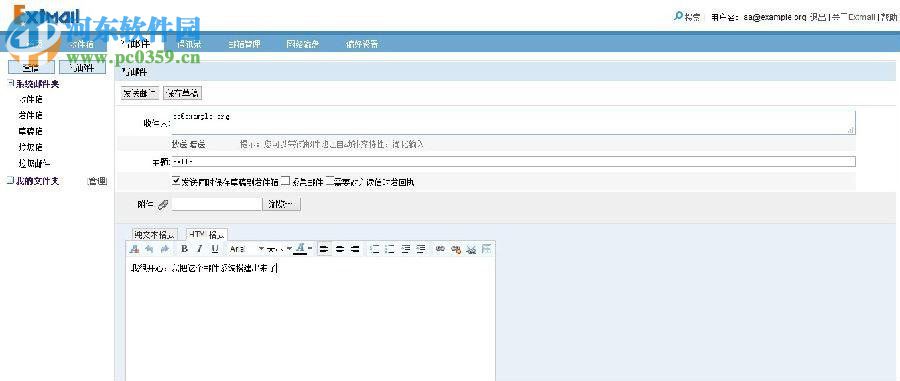The width and height of the screenshot is (900, 381).
Task: Click the sidebar 查信 check mail button
Action: (31, 68)
